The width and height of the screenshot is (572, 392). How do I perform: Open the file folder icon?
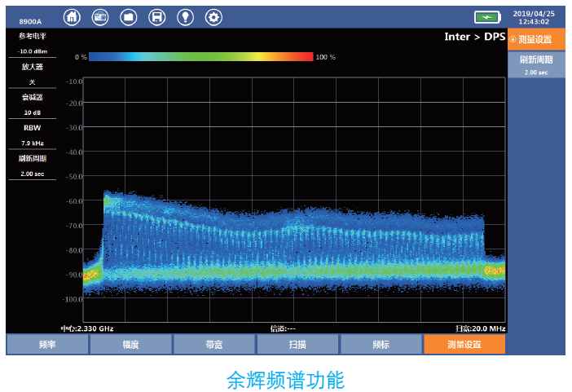(129, 16)
